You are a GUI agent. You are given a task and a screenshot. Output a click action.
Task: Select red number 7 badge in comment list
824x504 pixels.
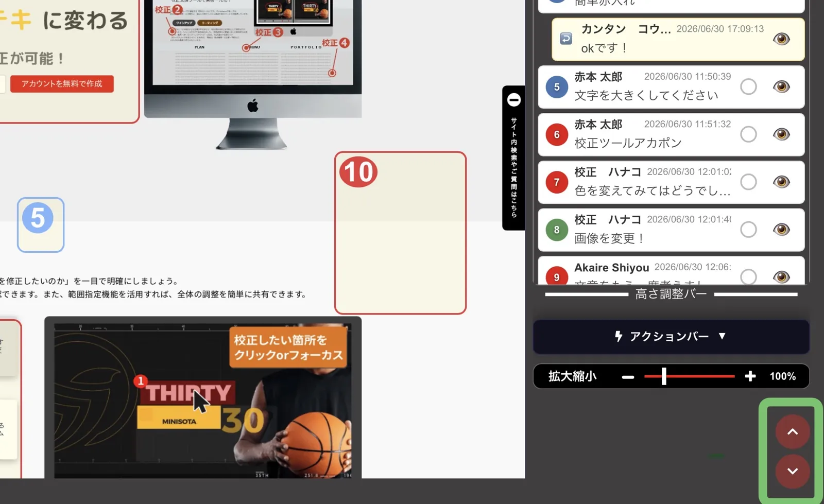click(x=557, y=182)
